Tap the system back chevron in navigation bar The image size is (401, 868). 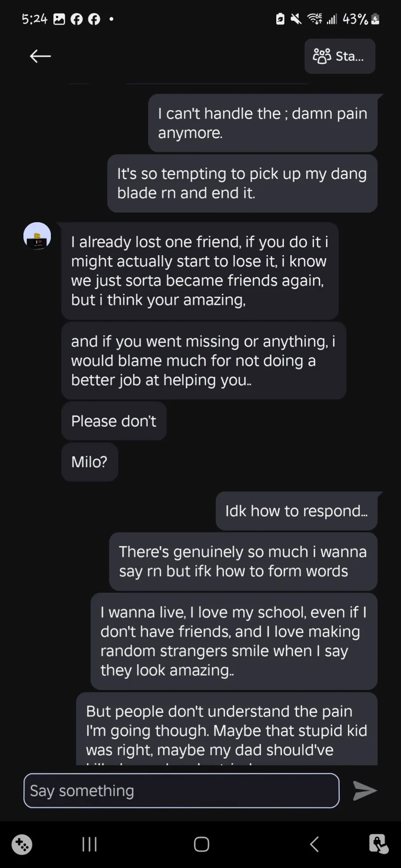314,844
